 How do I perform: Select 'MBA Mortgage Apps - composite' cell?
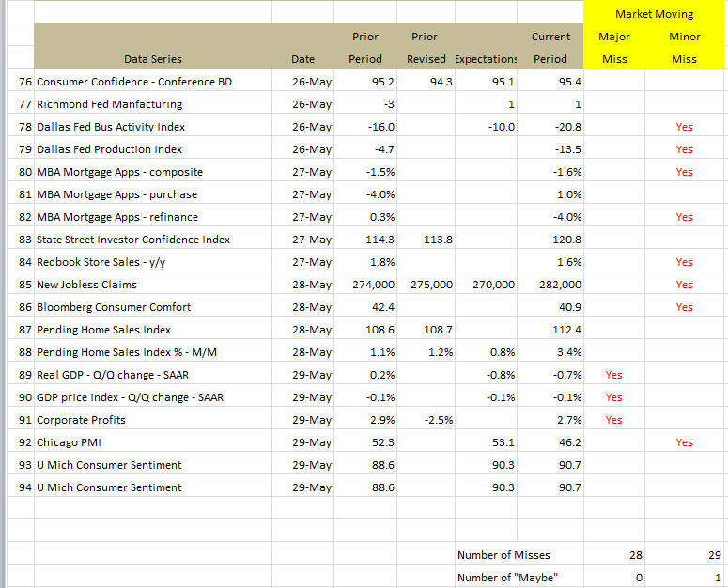point(153,172)
